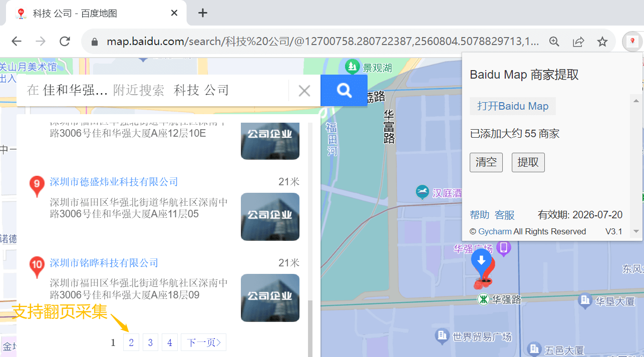Image resolution: width=644 pixels, height=357 pixels.
Task: Click the 景观湖 park icon on map
Action: coord(353,66)
